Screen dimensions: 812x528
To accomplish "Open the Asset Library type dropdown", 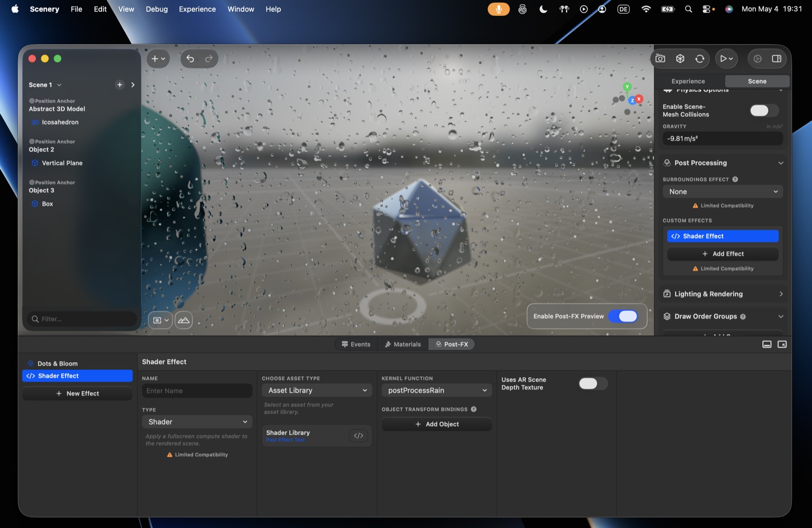I will [x=317, y=390].
